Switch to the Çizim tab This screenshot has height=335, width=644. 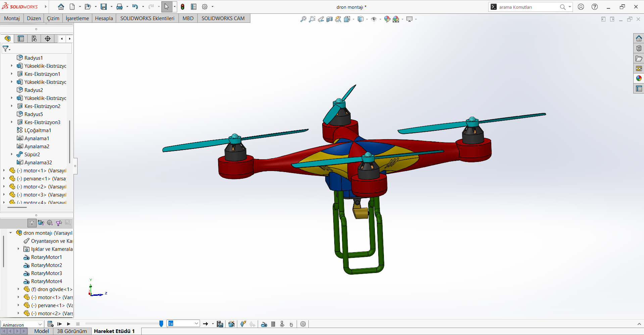pyautogui.click(x=53, y=18)
